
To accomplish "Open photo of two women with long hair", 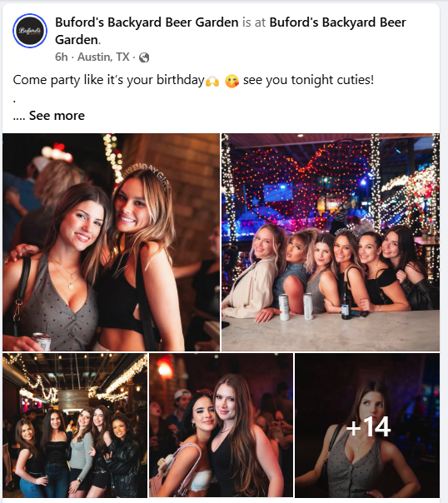I will pyautogui.click(x=221, y=426).
